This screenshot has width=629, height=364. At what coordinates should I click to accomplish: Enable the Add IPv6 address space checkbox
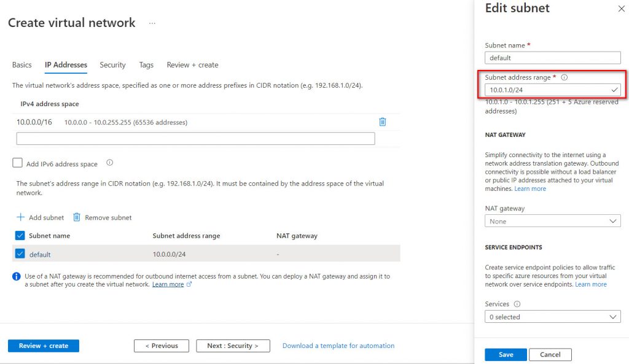(x=17, y=163)
